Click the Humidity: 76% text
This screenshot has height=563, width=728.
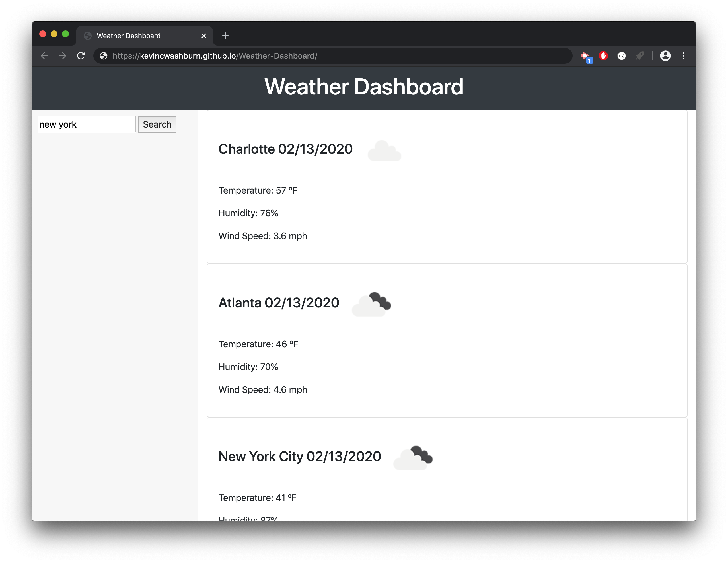[248, 213]
